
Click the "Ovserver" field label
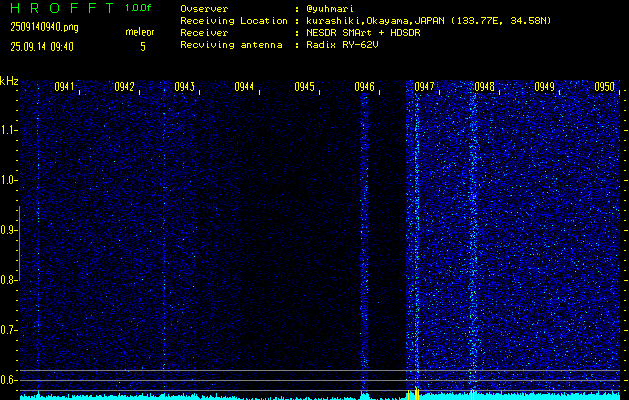(x=204, y=9)
